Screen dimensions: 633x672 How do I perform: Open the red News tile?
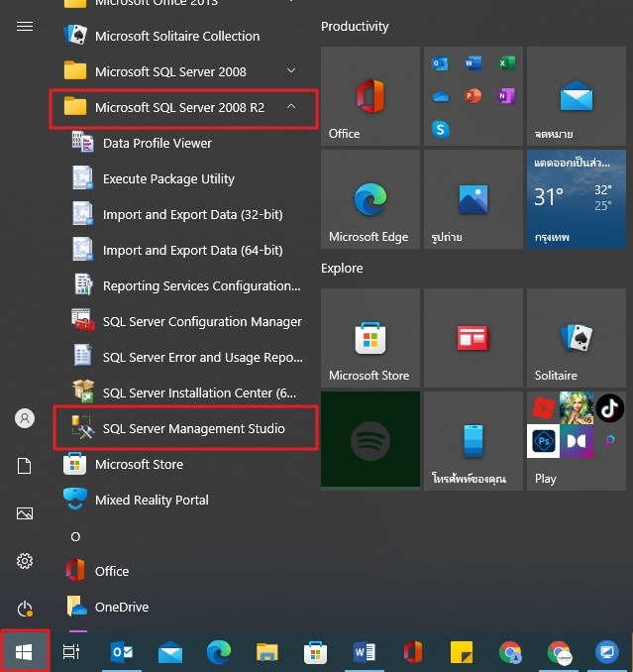coord(474,338)
